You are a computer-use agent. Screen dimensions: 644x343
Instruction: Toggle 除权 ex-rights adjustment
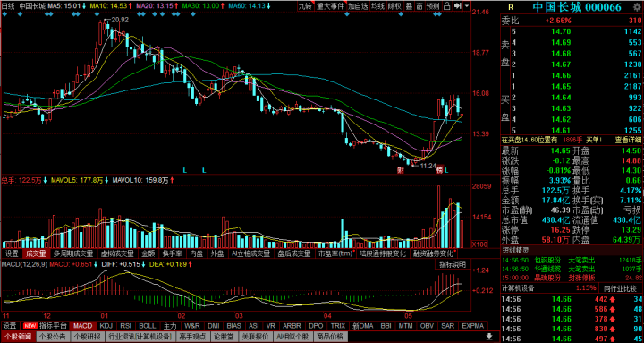(394, 5)
